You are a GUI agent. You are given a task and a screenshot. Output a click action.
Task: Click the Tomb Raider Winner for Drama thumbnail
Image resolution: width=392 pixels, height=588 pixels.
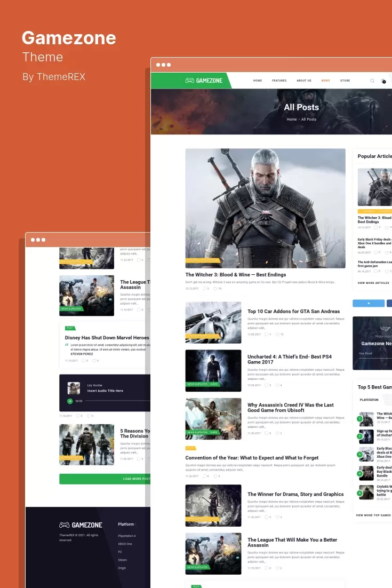click(x=213, y=505)
